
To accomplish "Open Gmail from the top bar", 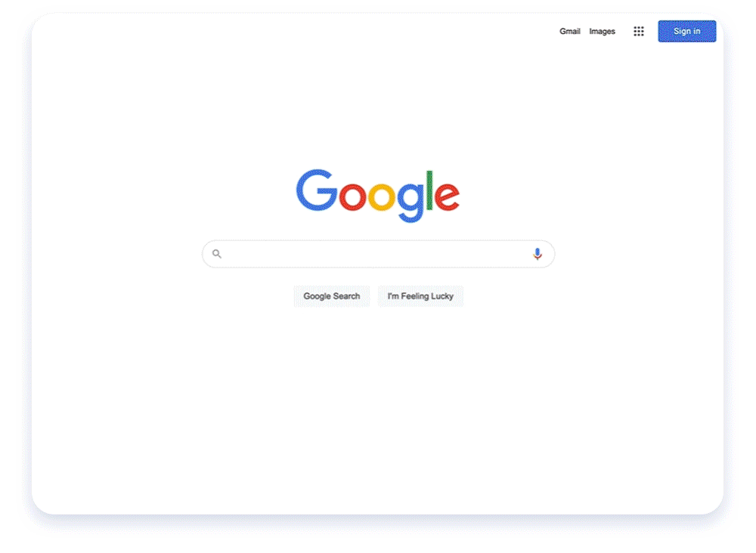I will tap(569, 31).
